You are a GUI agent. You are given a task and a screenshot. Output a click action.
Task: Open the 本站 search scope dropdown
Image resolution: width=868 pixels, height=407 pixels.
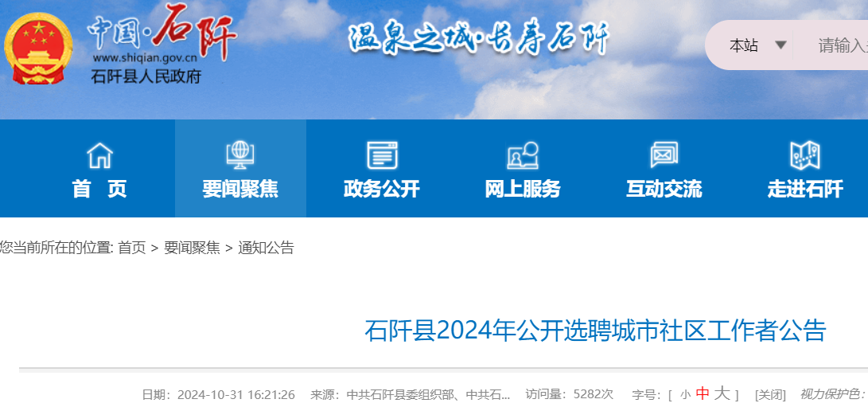(x=744, y=45)
